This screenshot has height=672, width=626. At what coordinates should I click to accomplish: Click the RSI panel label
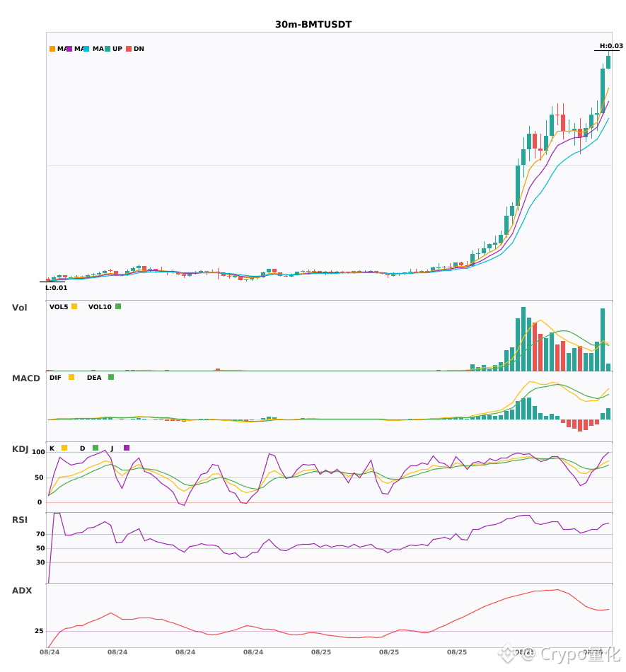[20, 520]
